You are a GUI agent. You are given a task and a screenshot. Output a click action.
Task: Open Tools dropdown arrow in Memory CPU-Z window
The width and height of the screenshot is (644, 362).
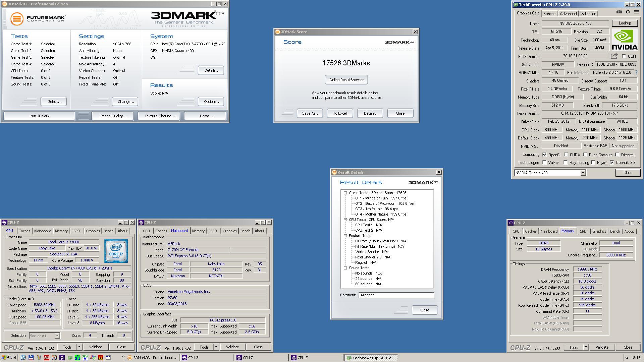586,347
